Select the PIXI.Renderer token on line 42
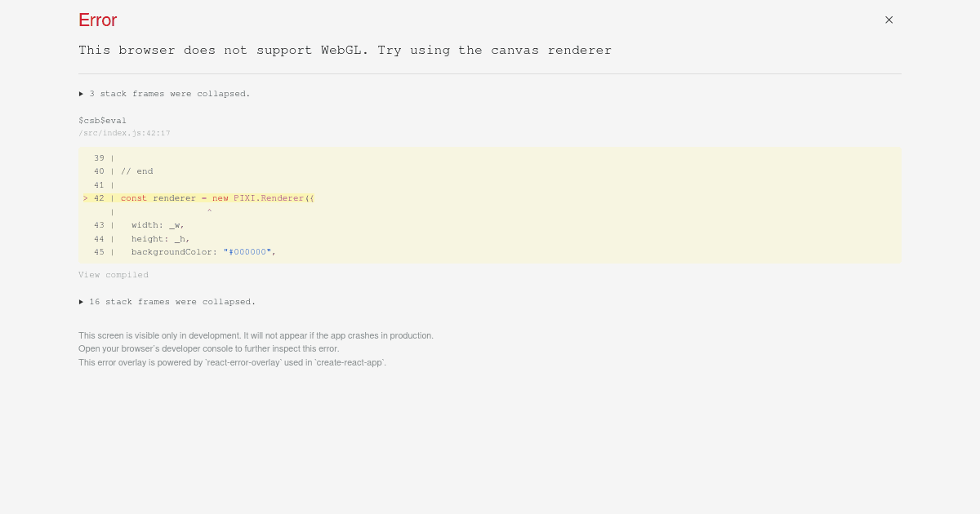Image resolution: width=980 pixels, height=514 pixels. [269, 198]
